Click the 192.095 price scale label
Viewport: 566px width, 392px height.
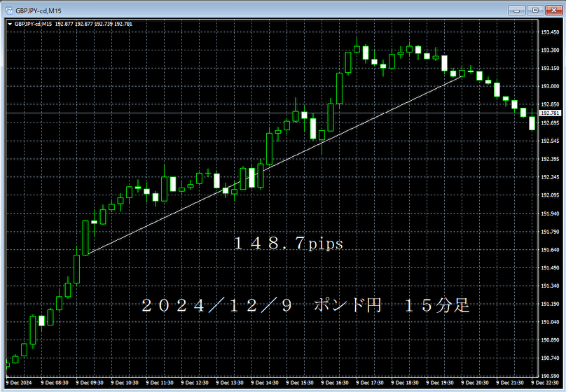click(550, 195)
